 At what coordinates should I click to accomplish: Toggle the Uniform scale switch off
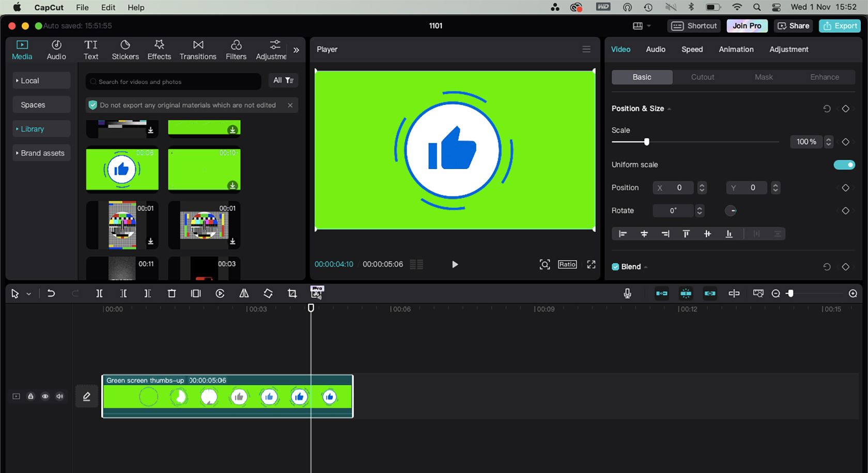pyautogui.click(x=844, y=164)
